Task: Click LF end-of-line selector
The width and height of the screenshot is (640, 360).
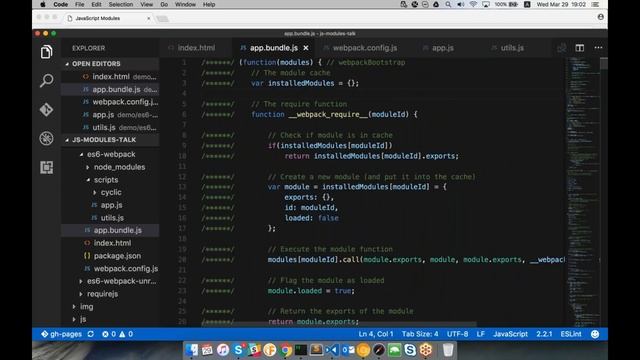Action: [x=480, y=334]
